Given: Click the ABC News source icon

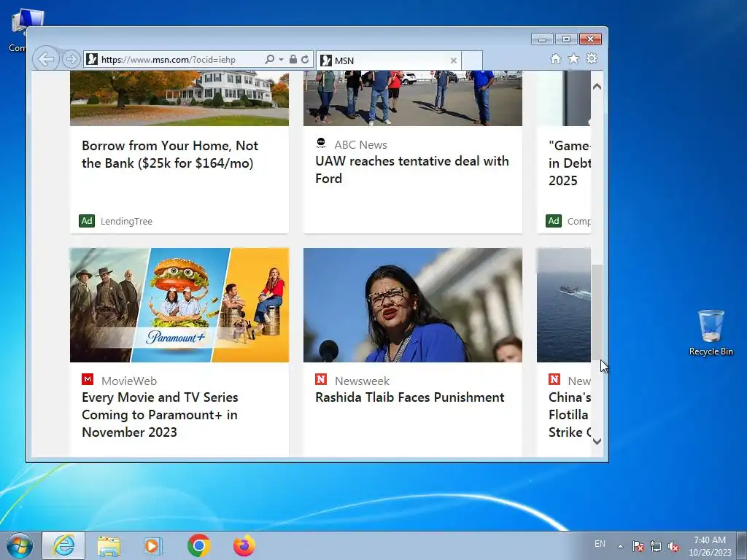Looking at the screenshot, I should (x=321, y=144).
